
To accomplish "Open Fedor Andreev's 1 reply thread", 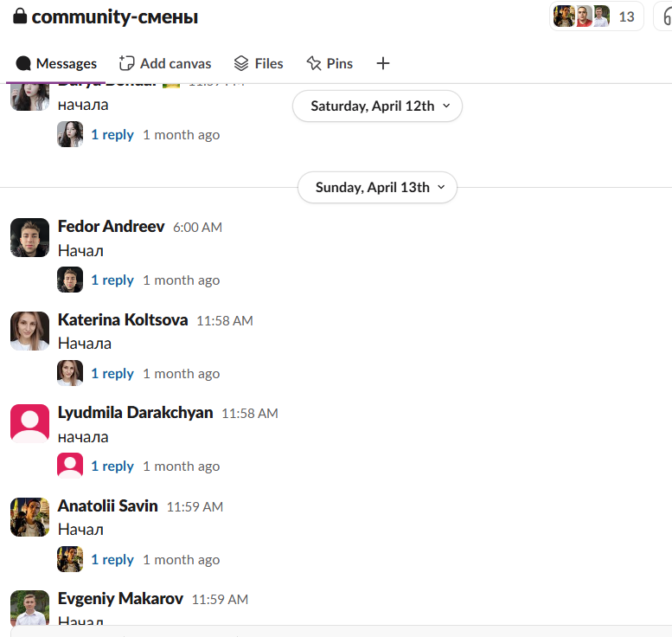I will tap(112, 280).
